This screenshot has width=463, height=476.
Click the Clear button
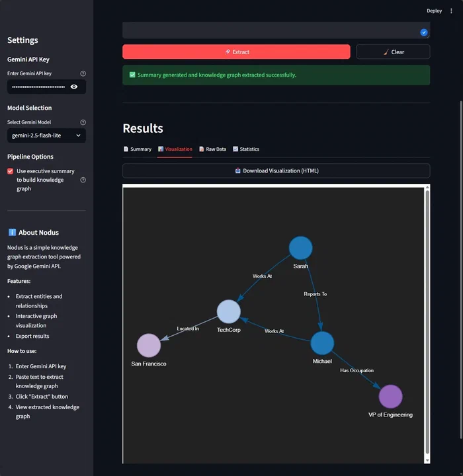[393, 52]
